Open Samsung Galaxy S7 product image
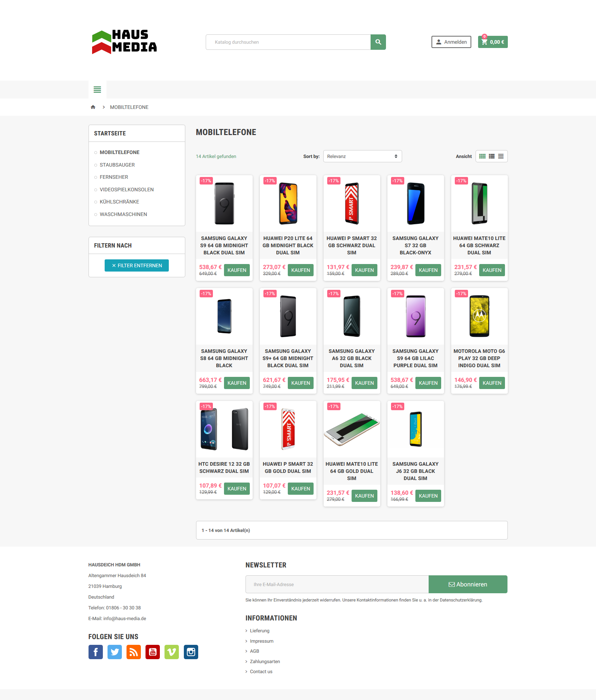Image resolution: width=596 pixels, height=700 pixels. 416,203
